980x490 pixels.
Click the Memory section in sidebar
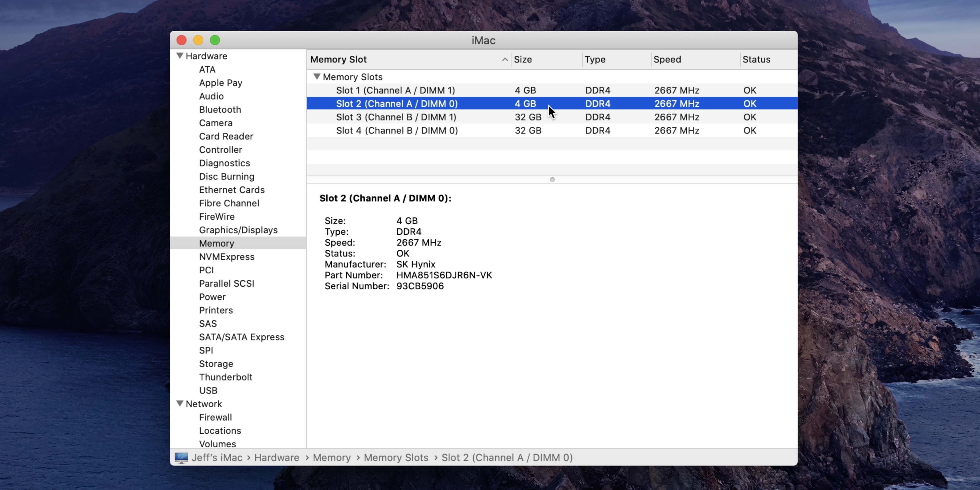coord(216,243)
